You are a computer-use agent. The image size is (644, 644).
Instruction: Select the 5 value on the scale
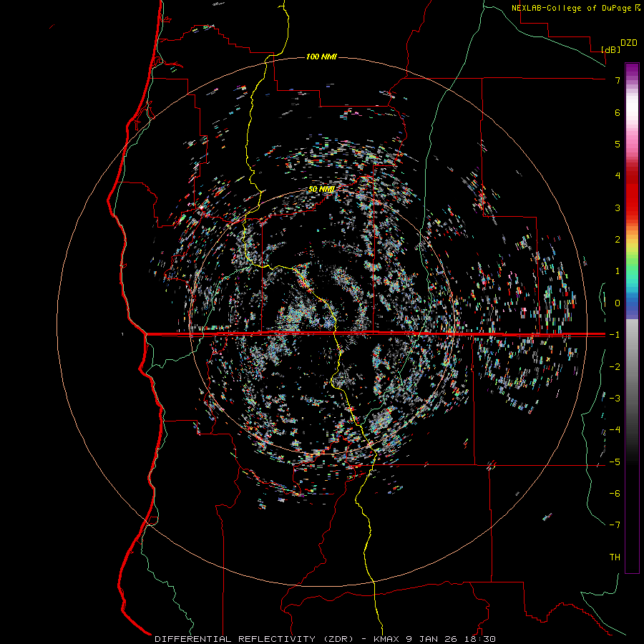coord(618,144)
